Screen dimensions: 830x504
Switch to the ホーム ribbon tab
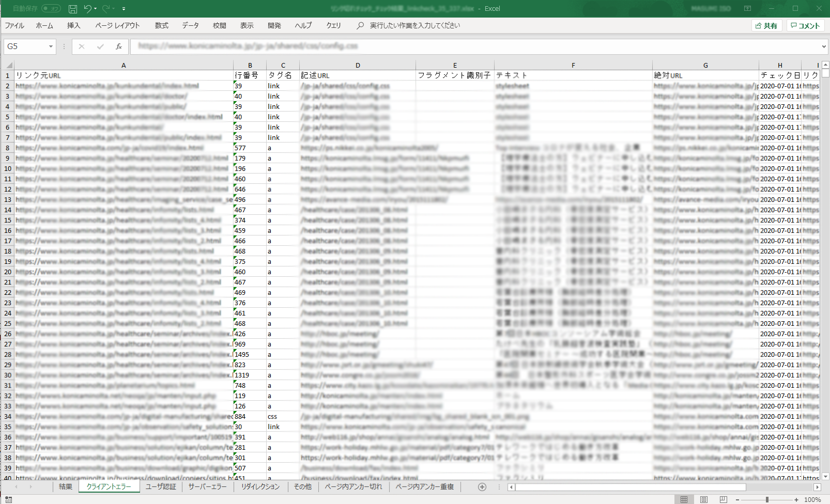(44, 25)
